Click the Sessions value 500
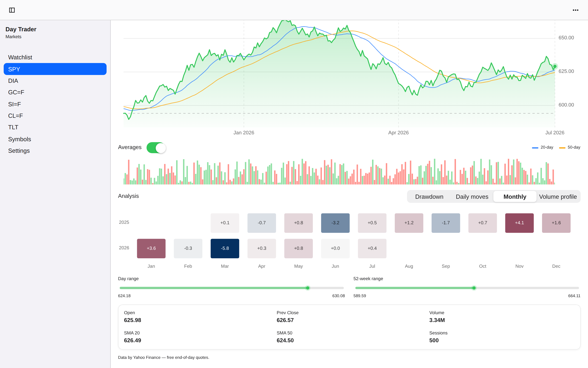Screen dimensions: 588x368 pyautogui.click(x=434, y=340)
